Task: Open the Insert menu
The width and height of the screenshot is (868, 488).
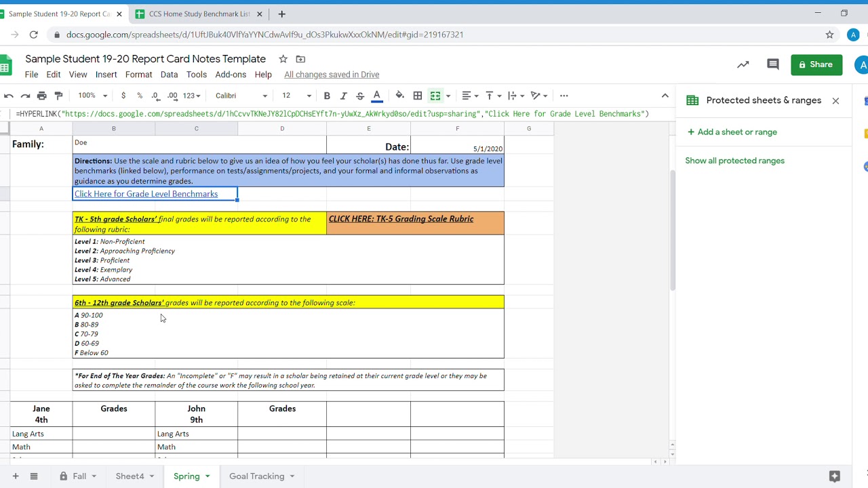Action: (106, 75)
